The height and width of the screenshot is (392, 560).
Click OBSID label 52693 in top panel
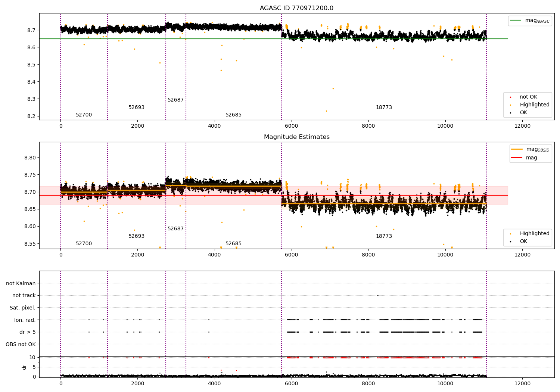136,108
